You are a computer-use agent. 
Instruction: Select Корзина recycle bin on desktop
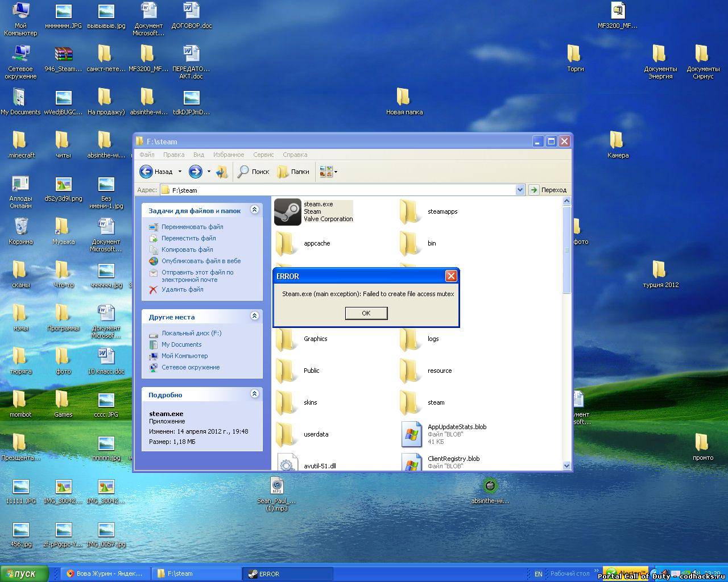pyautogui.click(x=21, y=231)
